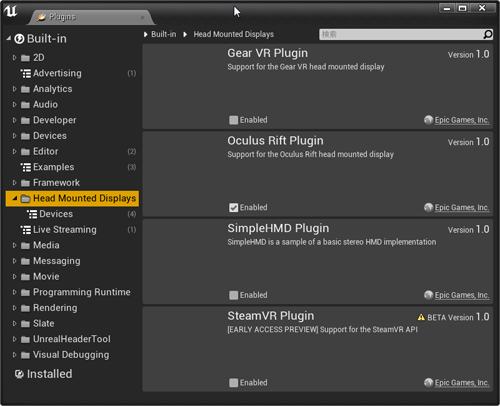
Task: Click the SteamVR beta warning icon
Action: point(421,317)
